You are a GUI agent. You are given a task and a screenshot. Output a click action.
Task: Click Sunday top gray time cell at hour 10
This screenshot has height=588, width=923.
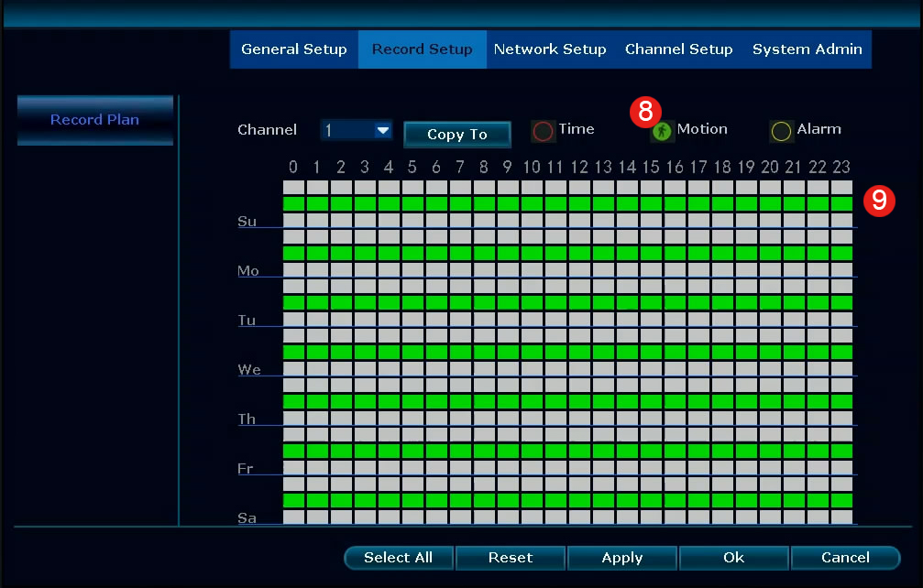533,188
